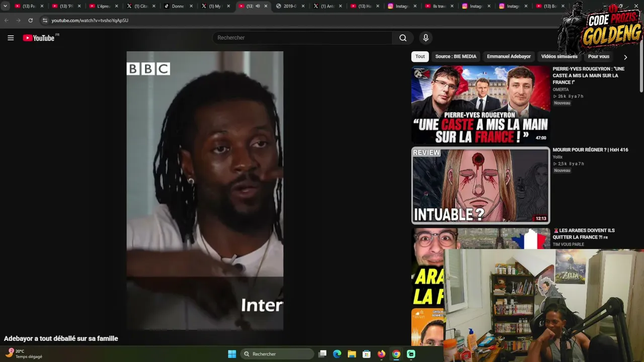Viewport: 644px width, 362px height.
Task: Switch to the '(13) Bo' YouTube tab
Action: (x=550, y=6)
